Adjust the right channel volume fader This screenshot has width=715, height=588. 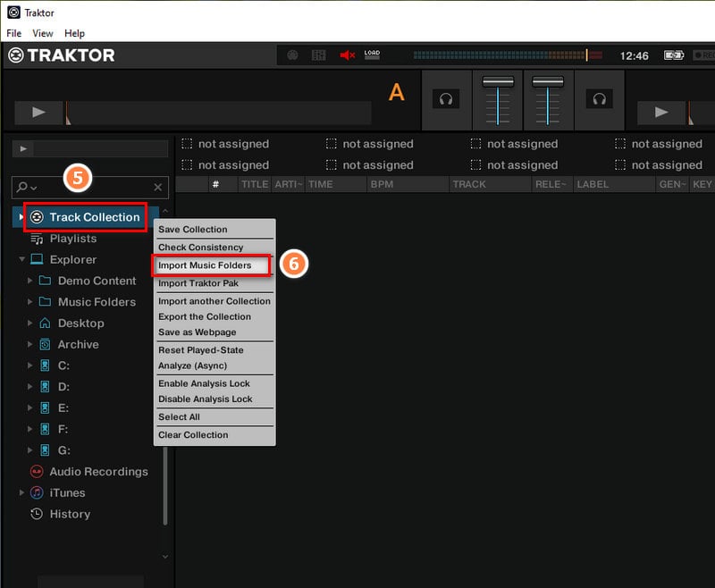click(x=548, y=82)
